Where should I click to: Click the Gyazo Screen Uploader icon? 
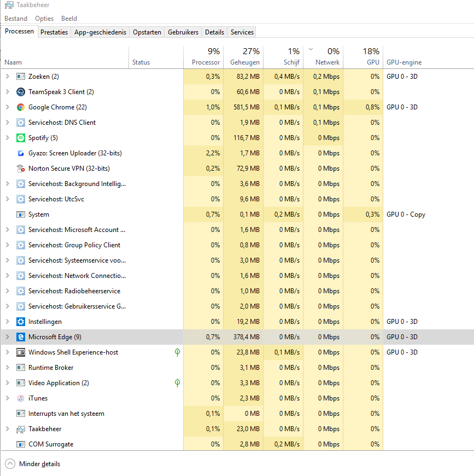(21, 153)
